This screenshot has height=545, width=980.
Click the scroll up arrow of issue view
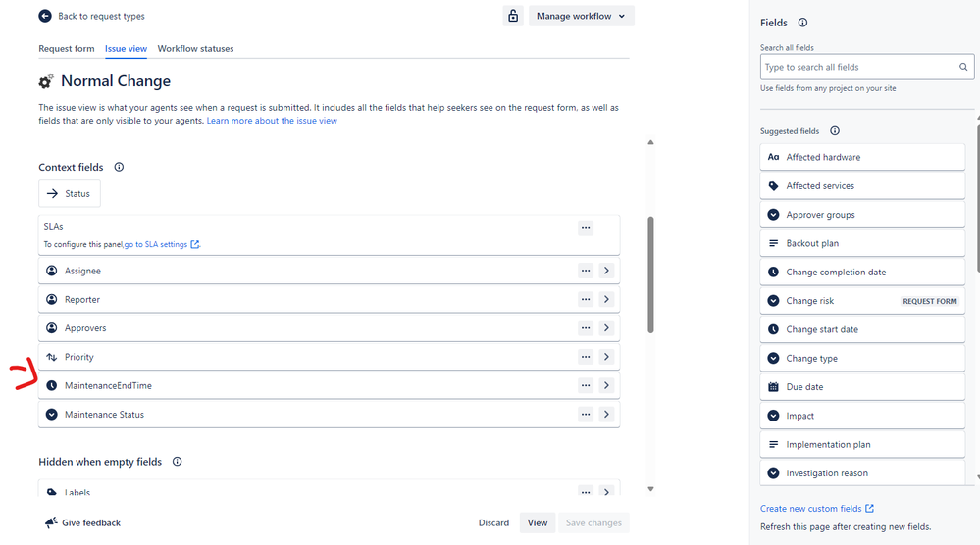(650, 142)
